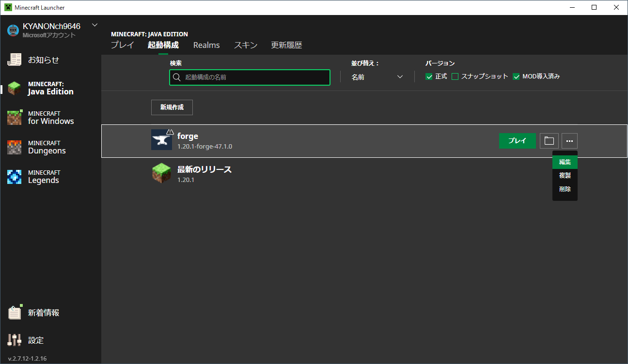Switch to the スキン tab

coord(246,45)
